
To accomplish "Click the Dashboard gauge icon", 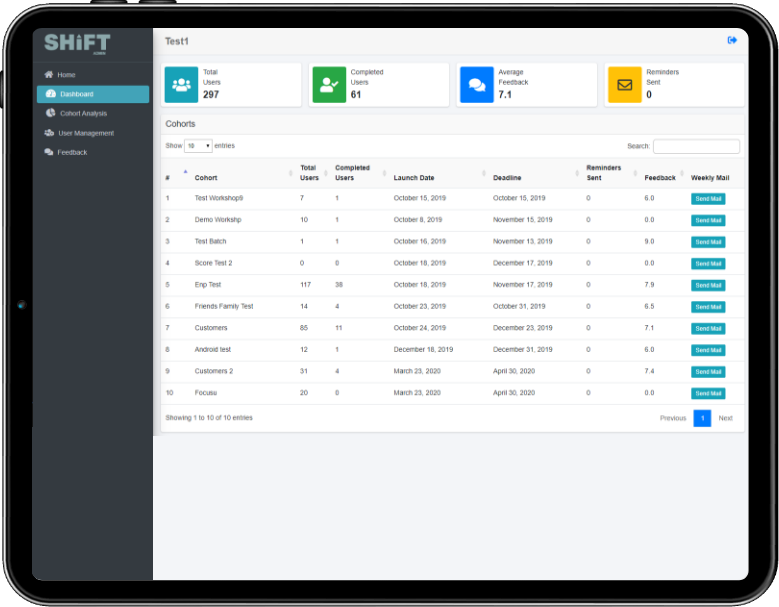I will [x=51, y=93].
